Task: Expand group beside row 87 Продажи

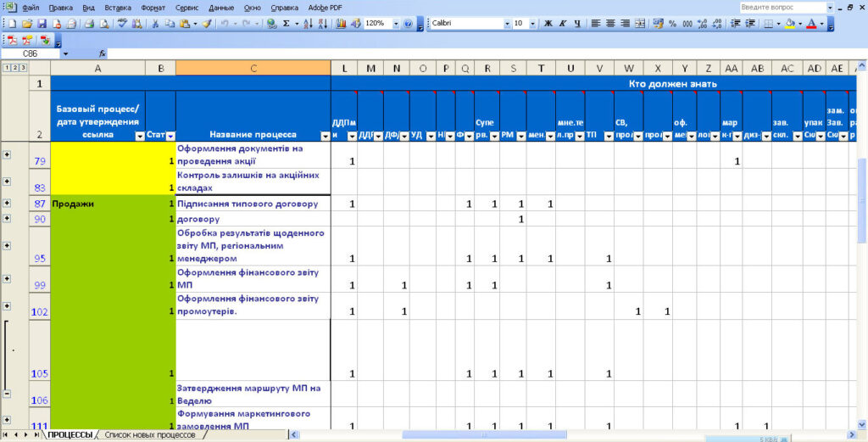Action: [7, 204]
